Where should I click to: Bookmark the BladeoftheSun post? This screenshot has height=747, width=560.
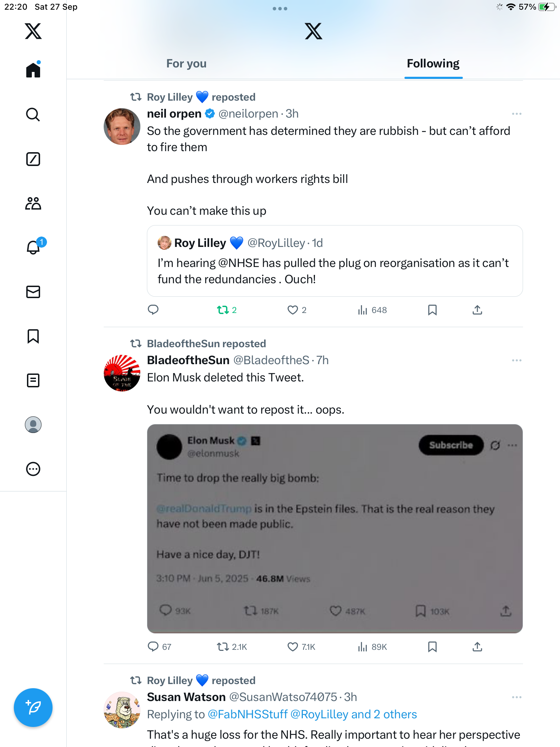[x=432, y=647]
